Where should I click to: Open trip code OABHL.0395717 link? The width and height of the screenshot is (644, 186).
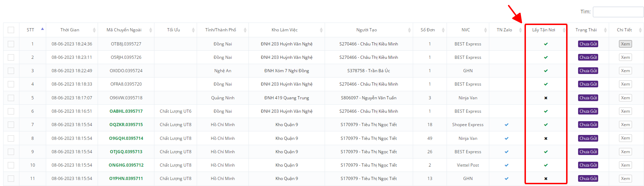126,111
